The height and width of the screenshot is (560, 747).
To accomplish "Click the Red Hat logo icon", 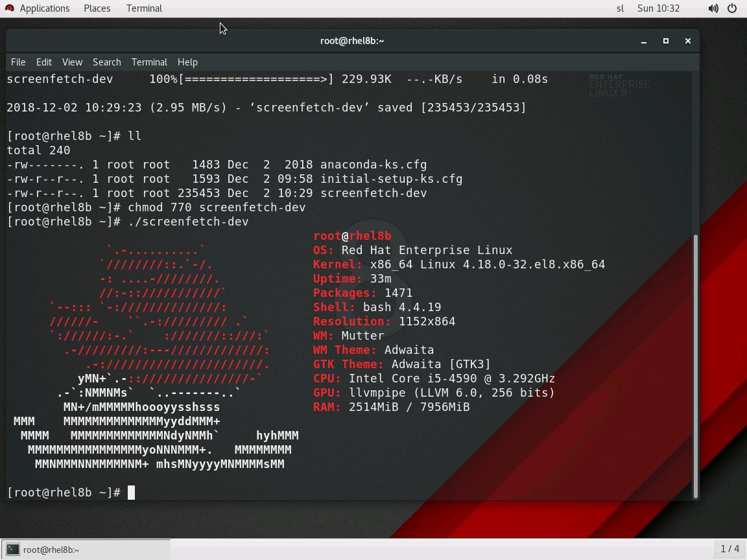I will pyautogui.click(x=9, y=8).
